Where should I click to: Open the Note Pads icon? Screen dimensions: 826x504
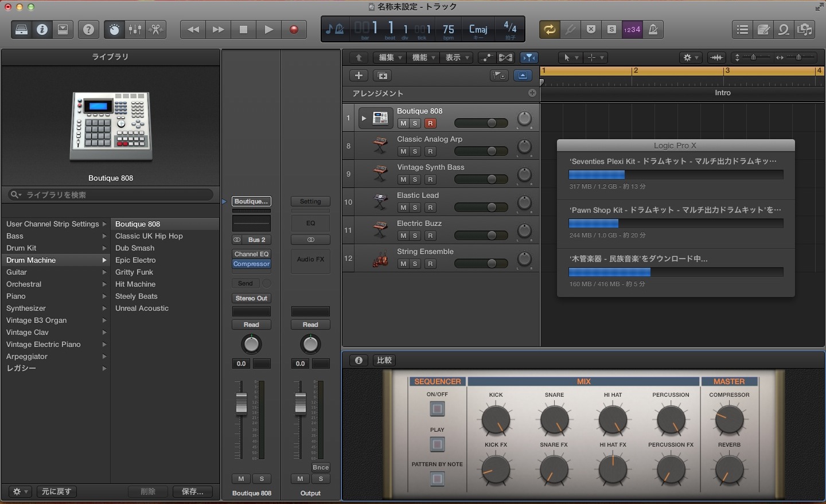[763, 30]
